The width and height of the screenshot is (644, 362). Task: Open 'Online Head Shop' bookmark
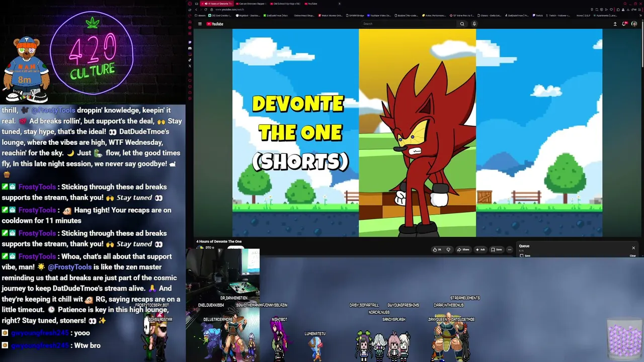[303, 16]
